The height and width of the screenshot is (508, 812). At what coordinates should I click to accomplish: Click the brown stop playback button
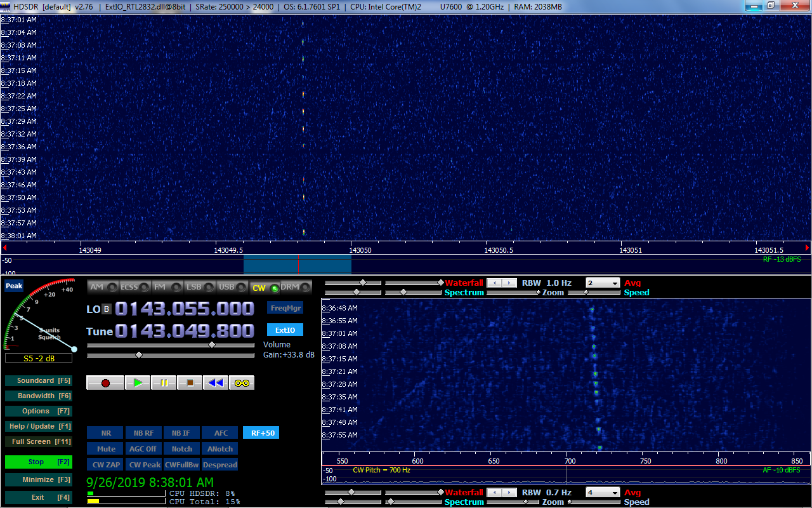(x=190, y=383)
